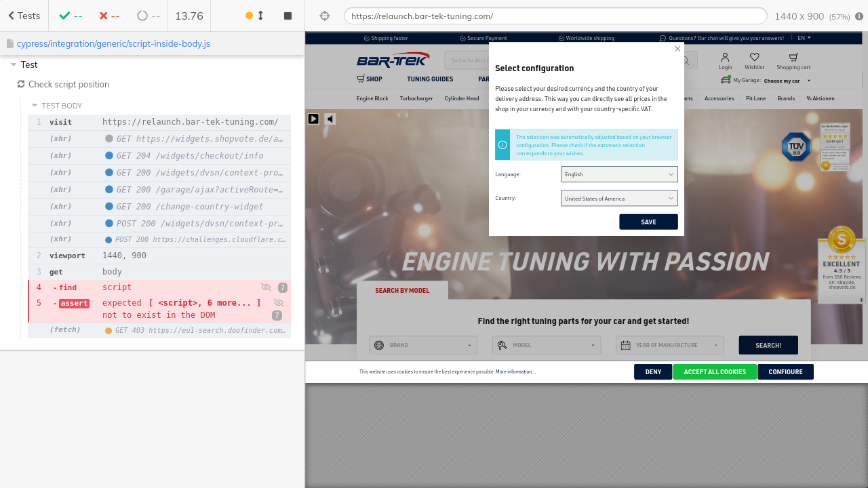Stop the running test with the square button
The height and width of the screenshot is (488, 868).
[288, 16]
